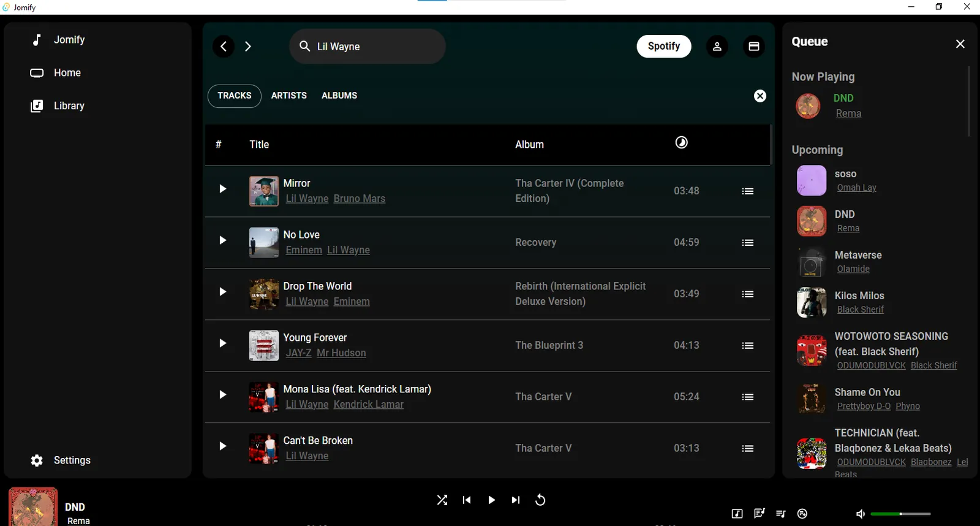This screenshot has height=526, width=980.
Task: Skip to the previous track
Action: tap(467, 500)
